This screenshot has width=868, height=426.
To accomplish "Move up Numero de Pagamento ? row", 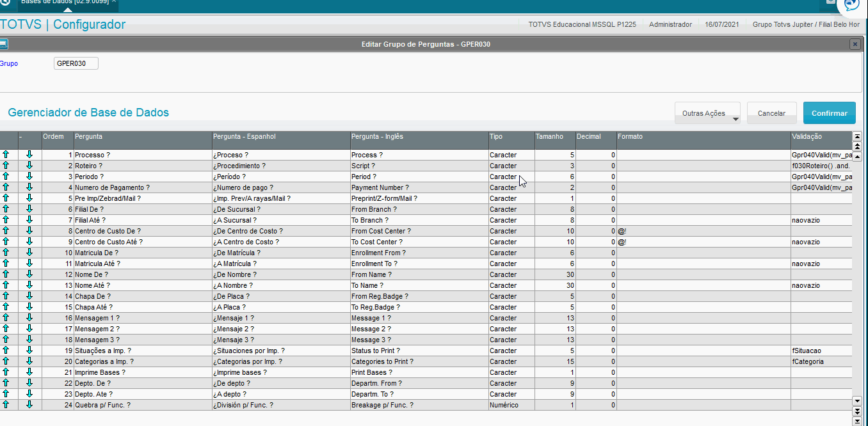I will tap(6, 187).
